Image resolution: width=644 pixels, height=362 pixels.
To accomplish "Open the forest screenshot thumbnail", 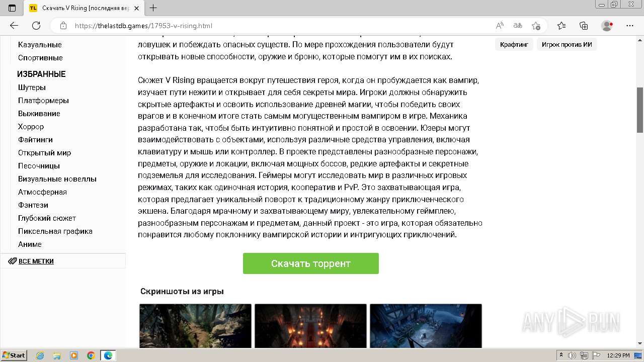I will [195, 326].
